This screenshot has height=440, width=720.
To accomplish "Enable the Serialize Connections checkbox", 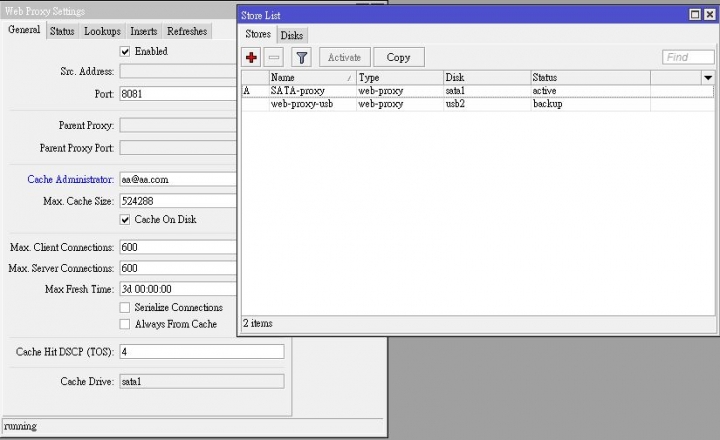I will point(125,307).
